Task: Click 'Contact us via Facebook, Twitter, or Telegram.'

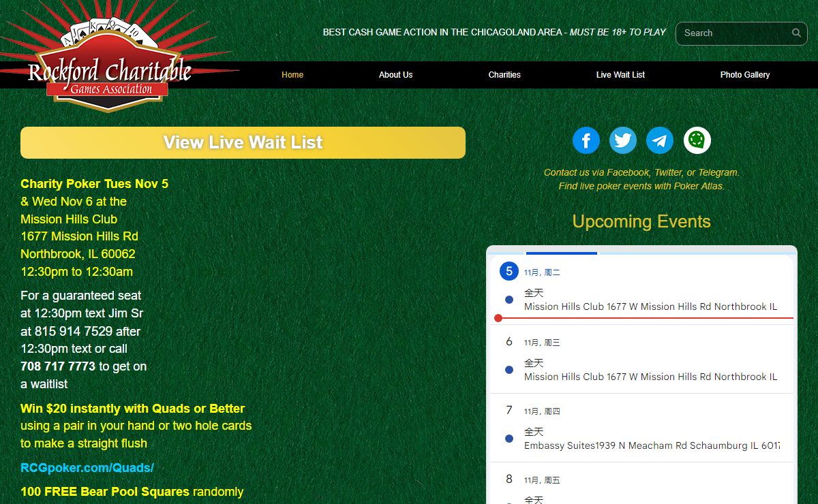Action: click(x=641, y=172)
